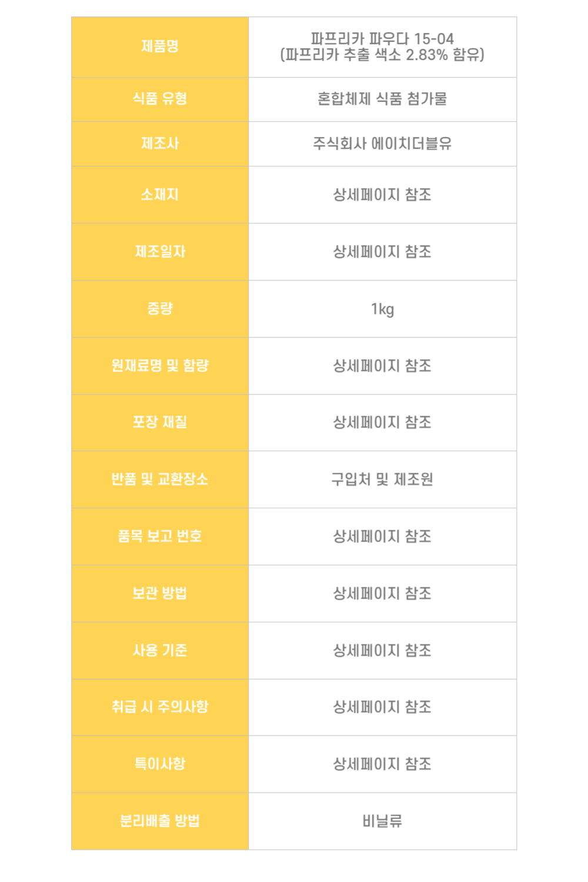The width and height of the screenshot is (588, 882).
Task: Click the 분리배출 방법 label cell
Action: [x=160, y=821]
